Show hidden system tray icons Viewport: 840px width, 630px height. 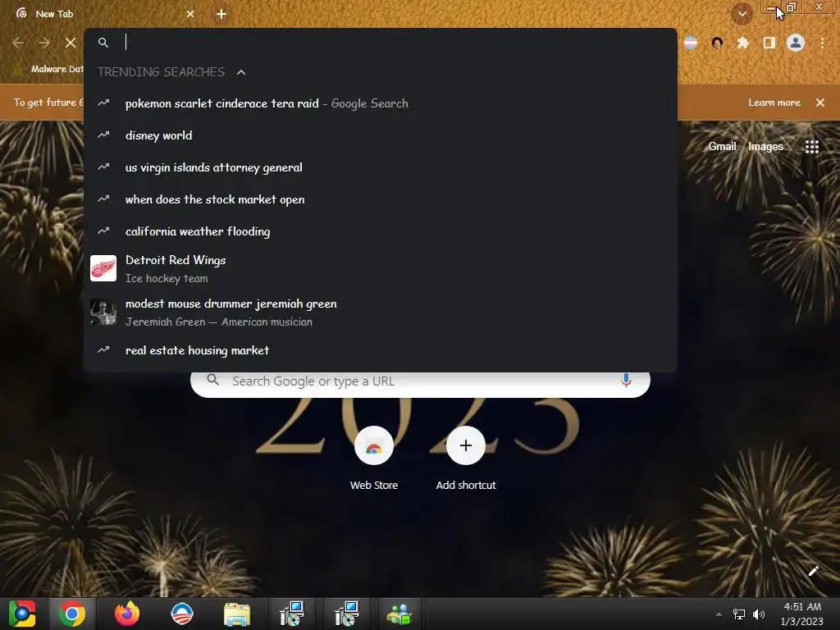tap(719, 614)
